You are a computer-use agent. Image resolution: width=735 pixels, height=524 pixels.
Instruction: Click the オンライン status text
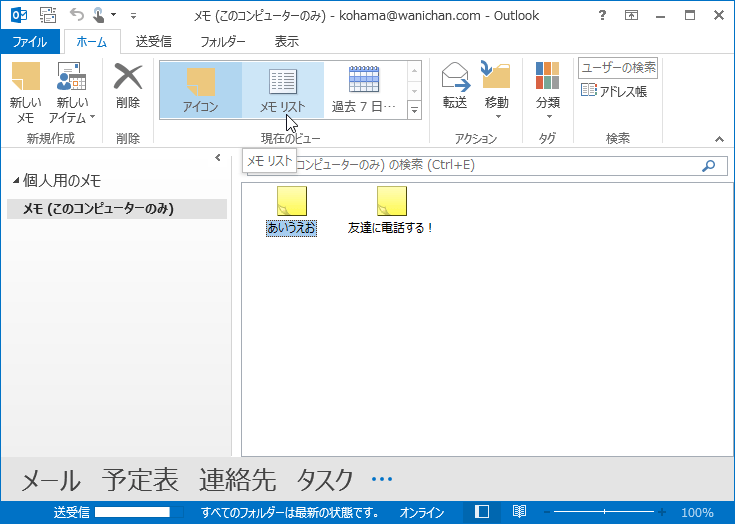421,512
